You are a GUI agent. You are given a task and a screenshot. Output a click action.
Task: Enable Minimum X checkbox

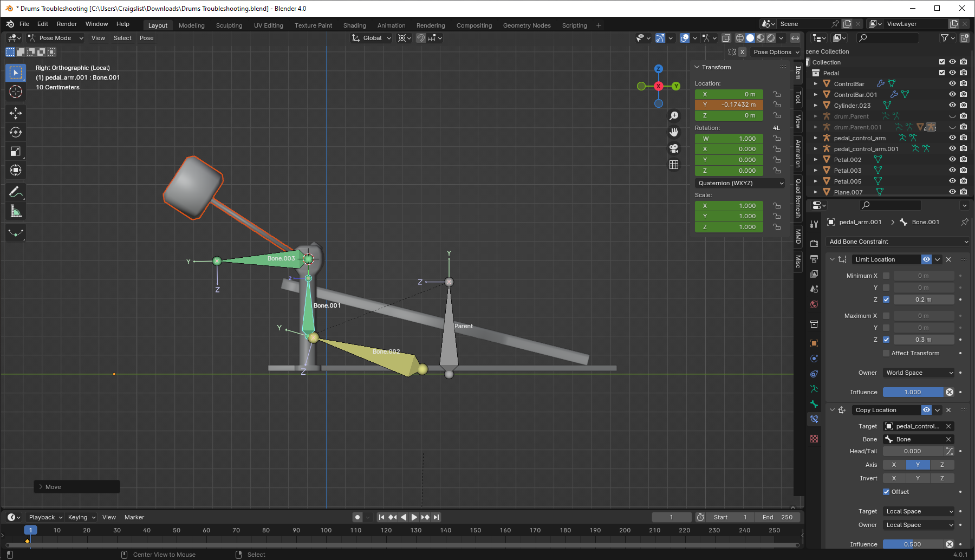pyautogui.click(x=886, y=276)
